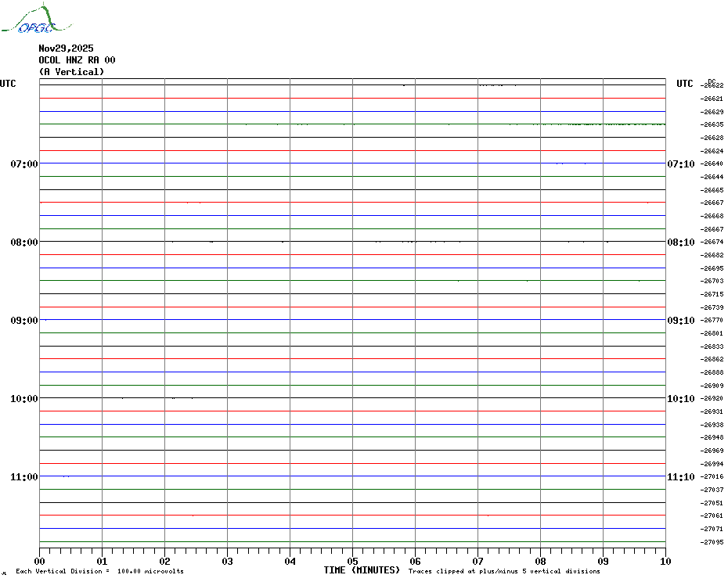Select the 09:00 UTC time label
Screen dimensions: 728x582
[24, 321]
